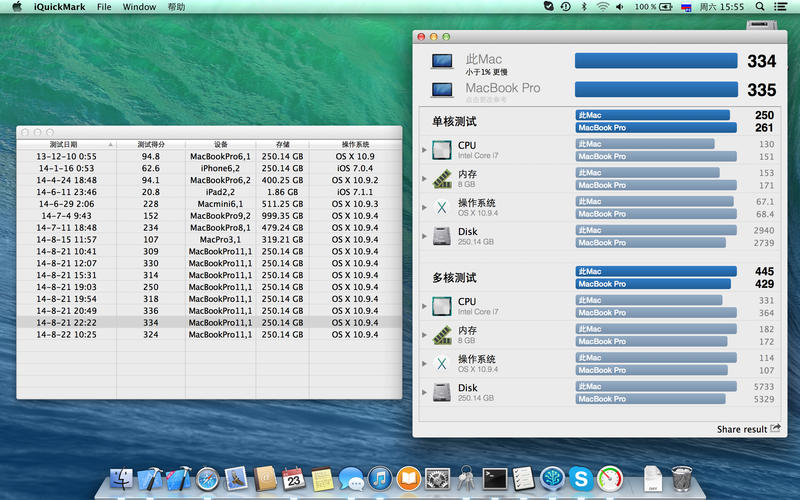Open SourceTree tree icon in Dock
Viewport: 800px width, 500px height.
tap(553, 479)
